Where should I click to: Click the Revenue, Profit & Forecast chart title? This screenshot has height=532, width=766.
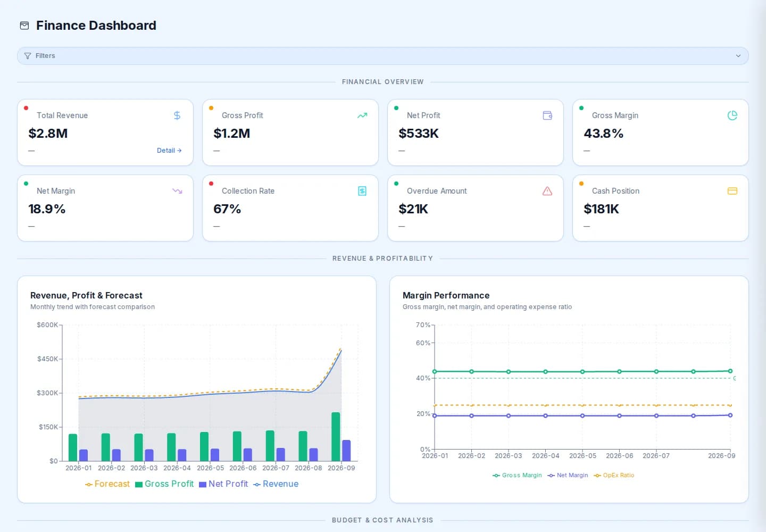86,295
